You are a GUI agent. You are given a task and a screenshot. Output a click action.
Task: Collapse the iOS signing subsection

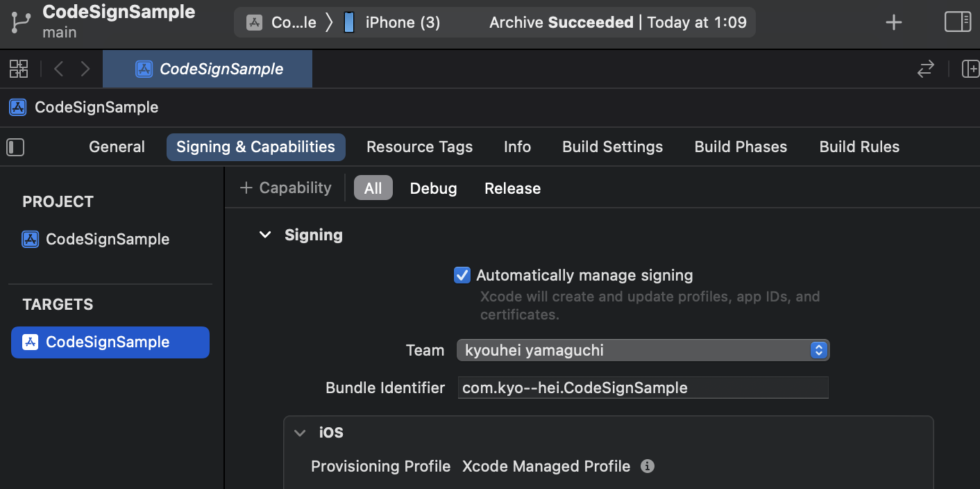point(300,433)
